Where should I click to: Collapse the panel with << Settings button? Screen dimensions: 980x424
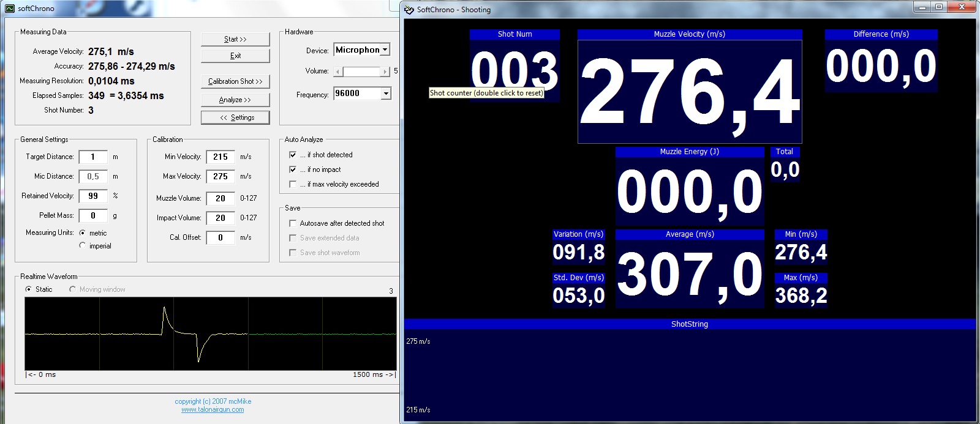click(235, 117)
